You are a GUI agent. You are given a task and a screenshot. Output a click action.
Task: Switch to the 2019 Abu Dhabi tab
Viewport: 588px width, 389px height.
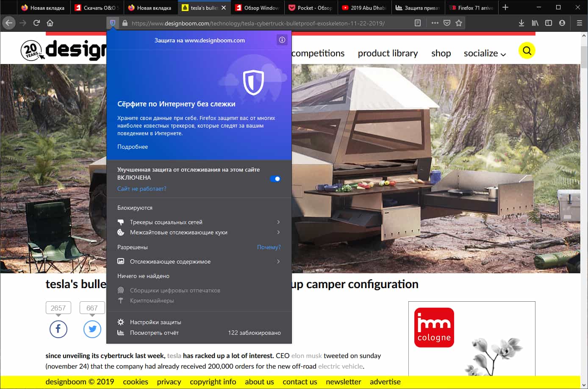(364, 8)
